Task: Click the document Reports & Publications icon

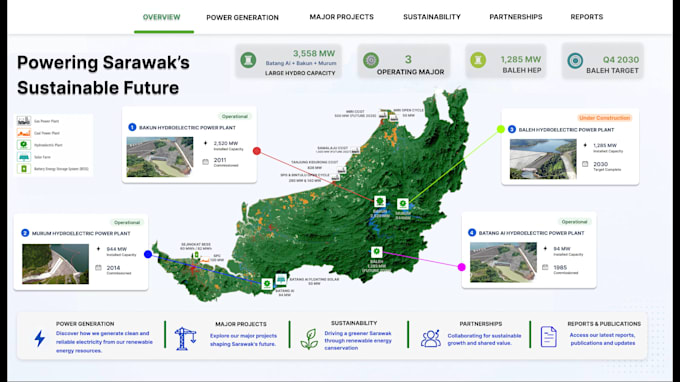Action: (549, 336)
